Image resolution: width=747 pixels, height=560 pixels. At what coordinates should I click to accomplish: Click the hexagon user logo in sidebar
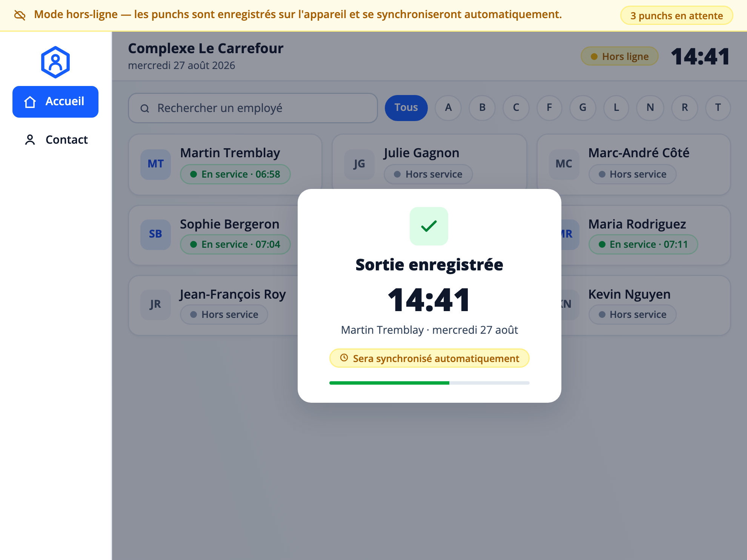pos(55,62)
